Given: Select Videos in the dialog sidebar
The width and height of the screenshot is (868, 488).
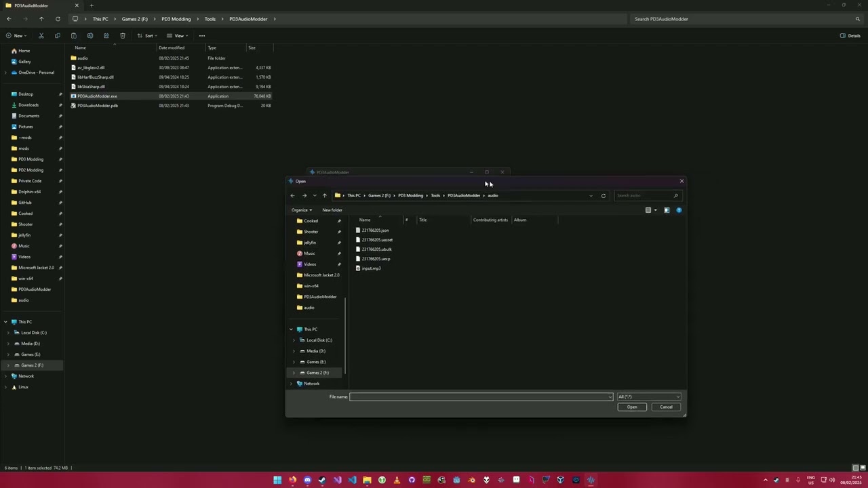Looking at the screenshot, I should [x=310, y=264].
